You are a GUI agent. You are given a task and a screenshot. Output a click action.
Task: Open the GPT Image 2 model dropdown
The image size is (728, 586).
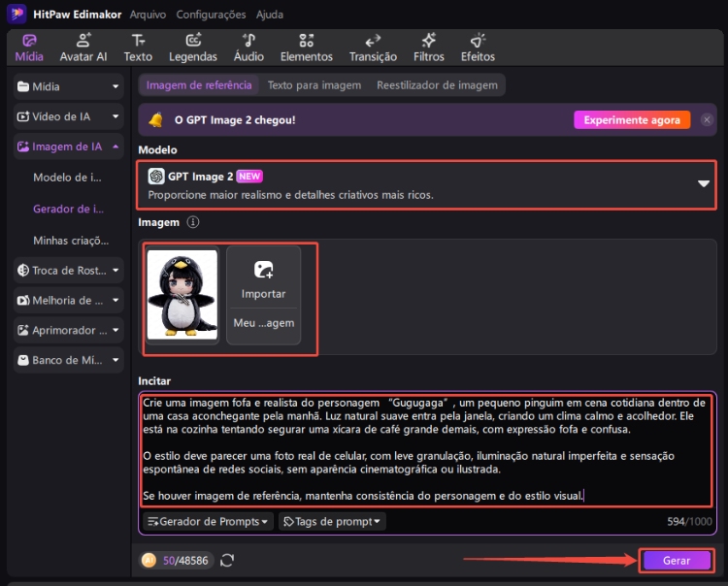426,184
